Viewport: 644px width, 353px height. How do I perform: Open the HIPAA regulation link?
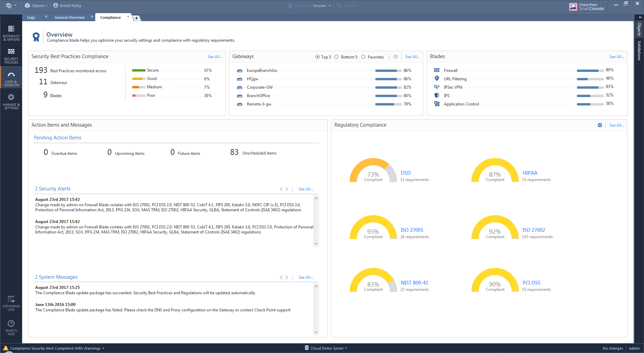(530, 173)
